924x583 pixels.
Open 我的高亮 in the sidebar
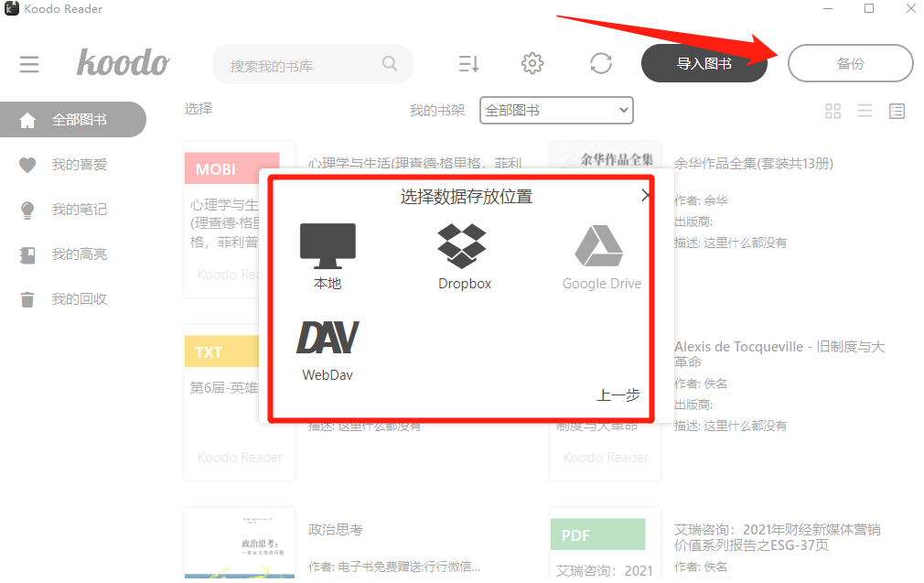tap(79, 254)
